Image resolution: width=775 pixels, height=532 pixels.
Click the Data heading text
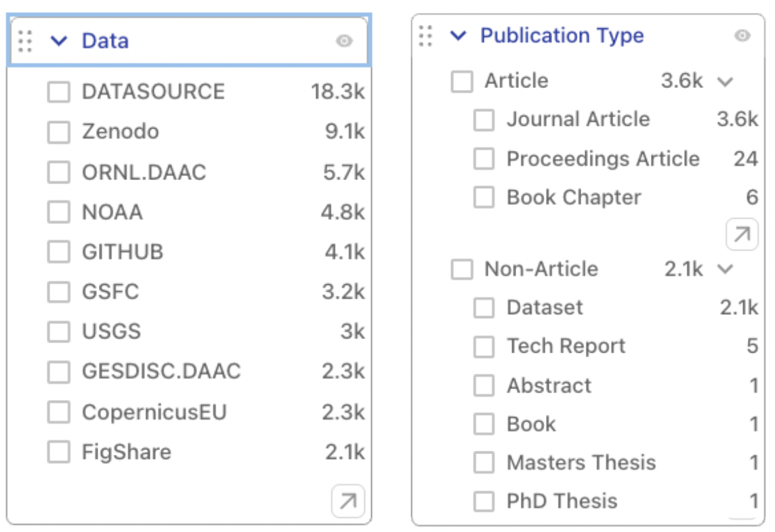pyautogui.click(x=105, y=41)
